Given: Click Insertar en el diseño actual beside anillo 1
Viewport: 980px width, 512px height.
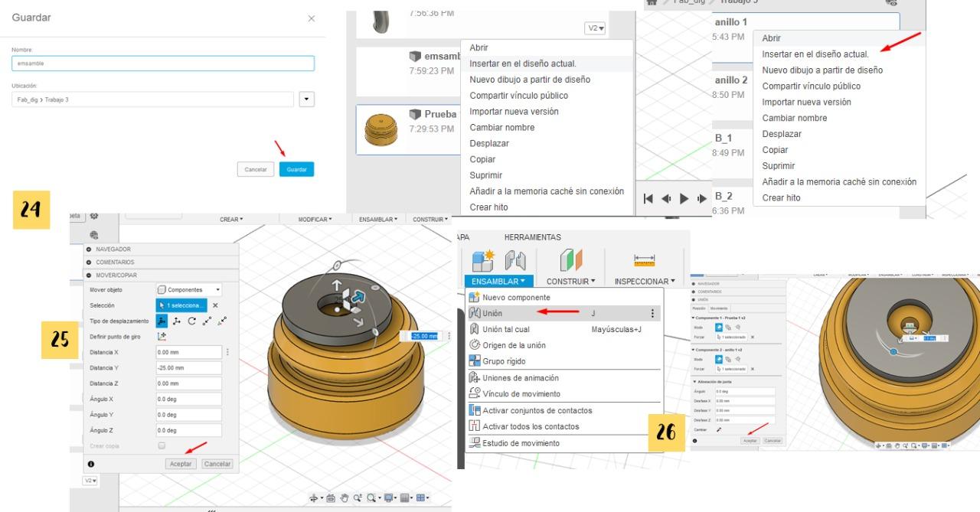Looking at the screenshot, I should (x=815, y=54).
